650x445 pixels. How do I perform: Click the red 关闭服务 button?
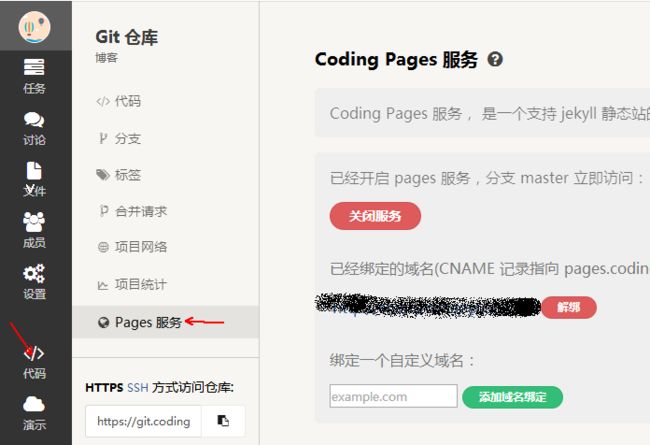[x=375, y=216]
